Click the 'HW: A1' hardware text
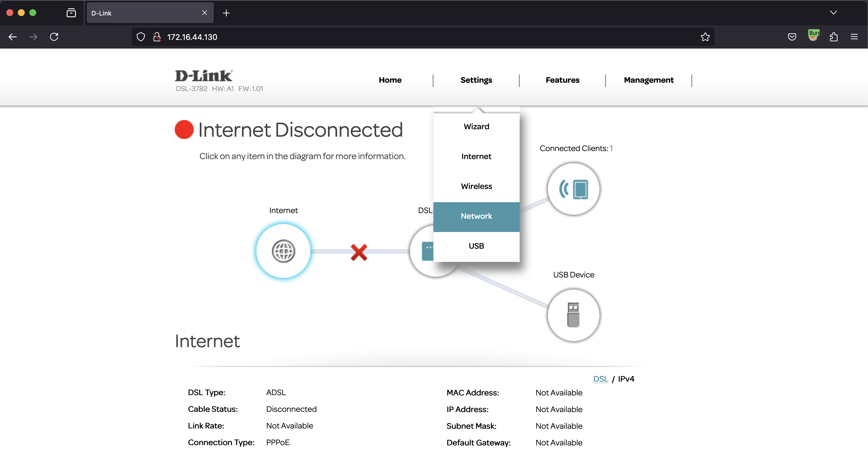Image resolution: width=868 pixels, height=452 pixels. (223, 89)
